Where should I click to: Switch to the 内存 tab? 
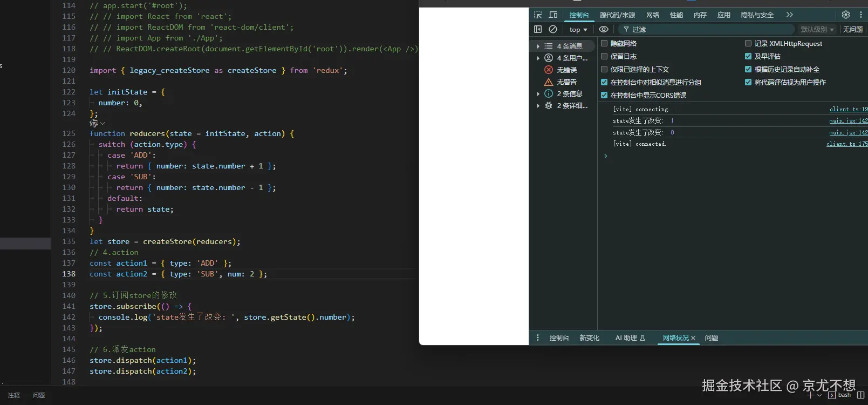coord(700,15)
